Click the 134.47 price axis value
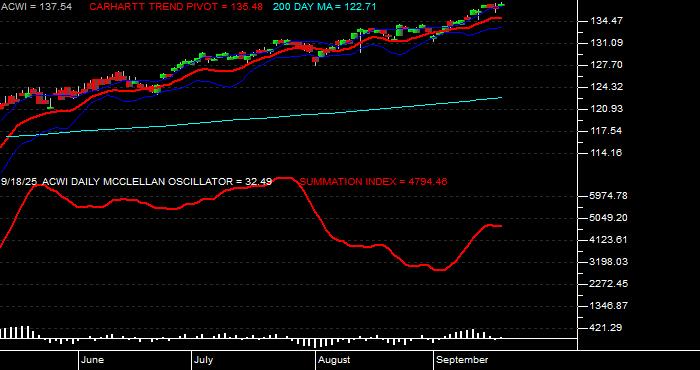Viewport: 700px width, 370px height. 607,21
